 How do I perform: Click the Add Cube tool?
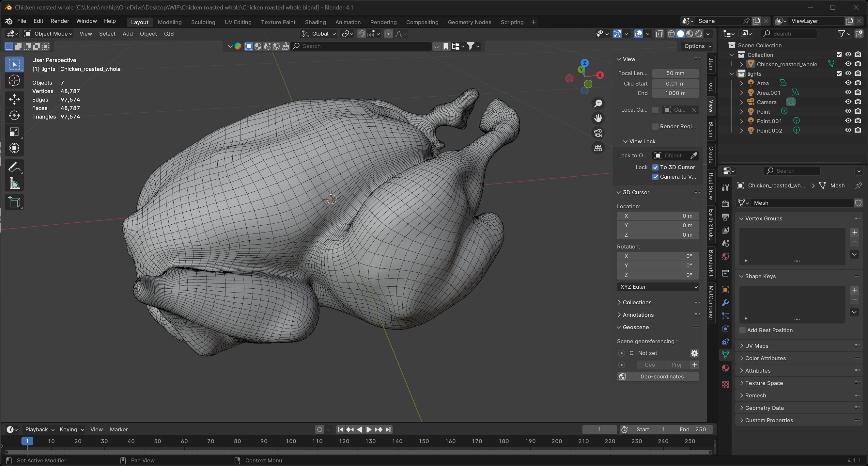pyautogui.click(x=14, y=202)
